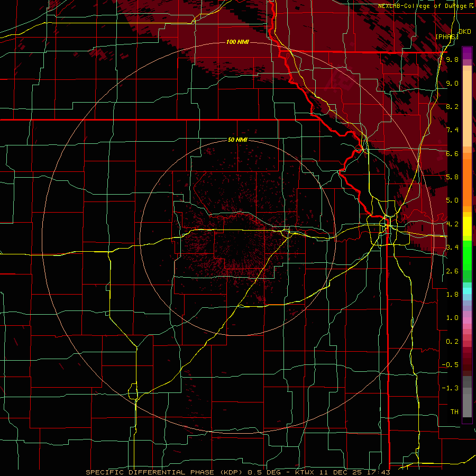This screenshot has width=476, height=476.
Task: Click the 0.2 legend value
Action: coord(452,342)
